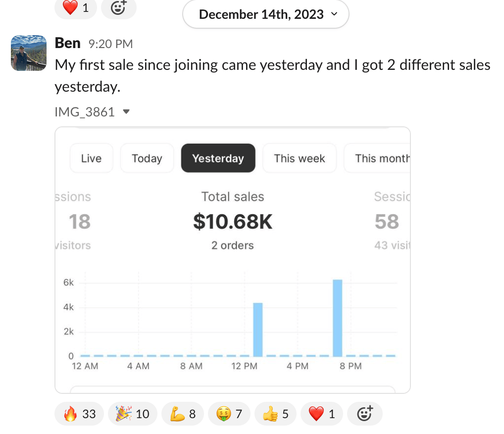Click the fire emoji reaction with 33
The height and width of the screenshot is (434, 504).
pos(79,414)
